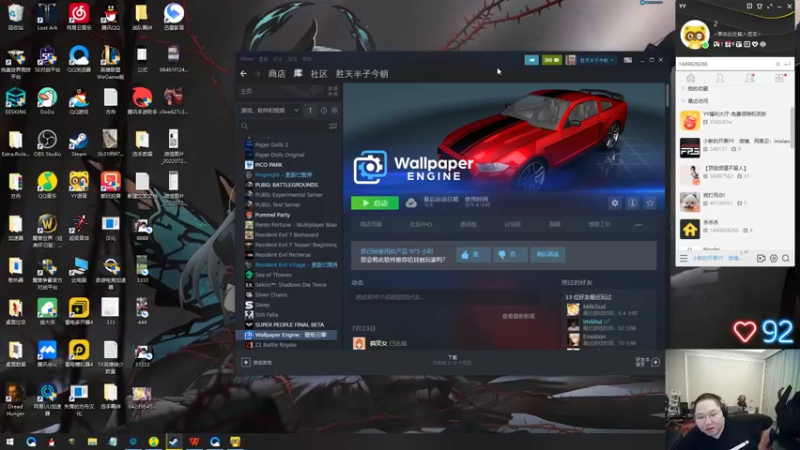Expand the 游戏、软件和视频 filter dropdown
The image size is (800, 450).
[269, 110]
